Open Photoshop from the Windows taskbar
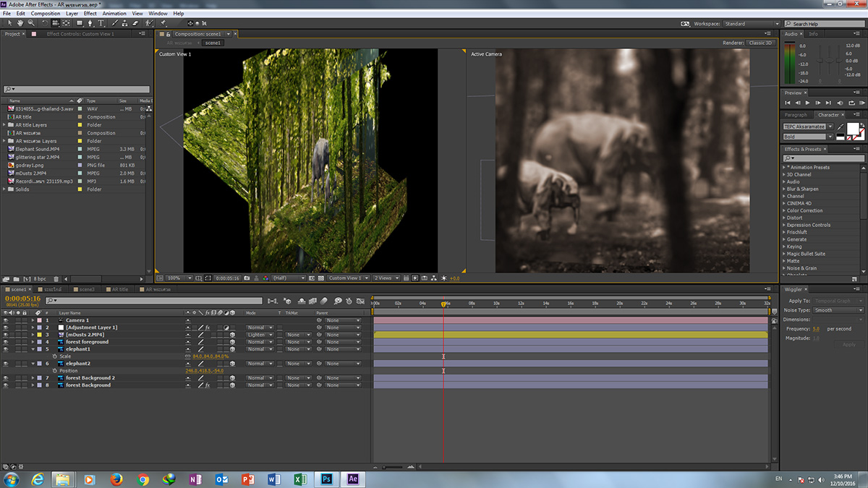868x488 pixels. pyautogui.click(x=326, y=479)
